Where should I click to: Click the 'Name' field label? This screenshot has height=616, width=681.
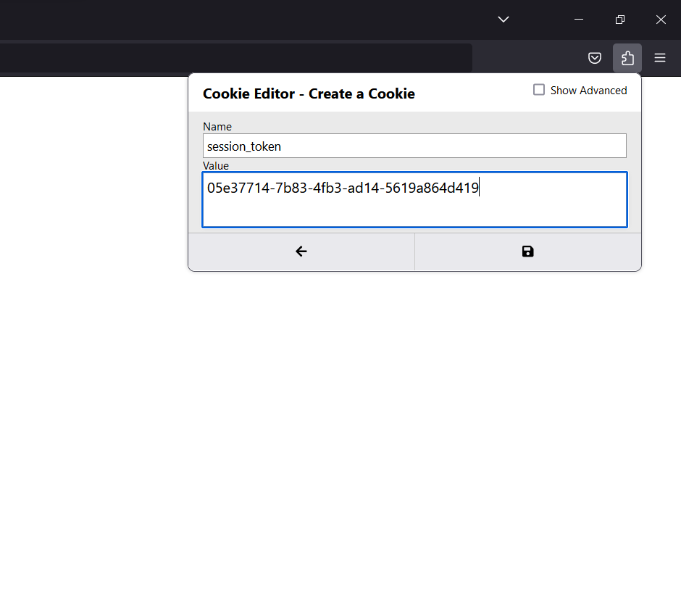[x=217, y=126]
